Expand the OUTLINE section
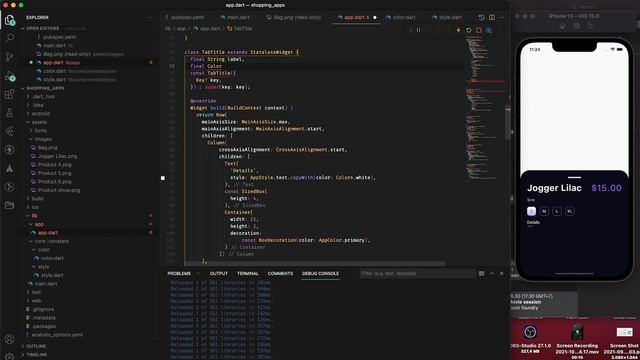The width and height of the screenshot is (640, 360). (x=36, y=346)
